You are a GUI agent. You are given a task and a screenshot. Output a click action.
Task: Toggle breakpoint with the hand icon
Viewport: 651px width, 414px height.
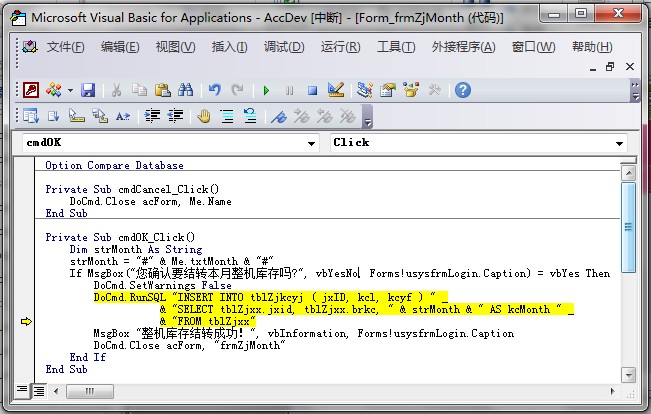click(204, 116)
